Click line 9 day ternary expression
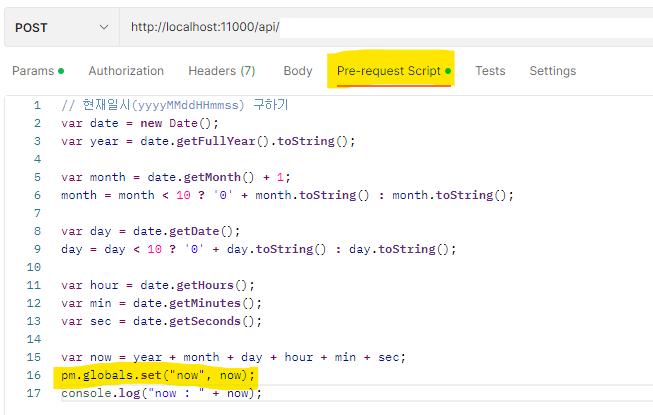 259,249
